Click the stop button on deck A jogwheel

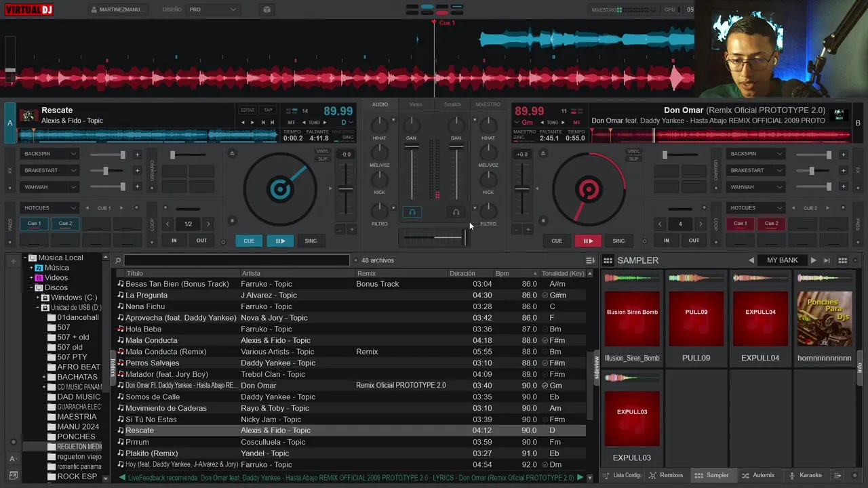click(232, 220)
